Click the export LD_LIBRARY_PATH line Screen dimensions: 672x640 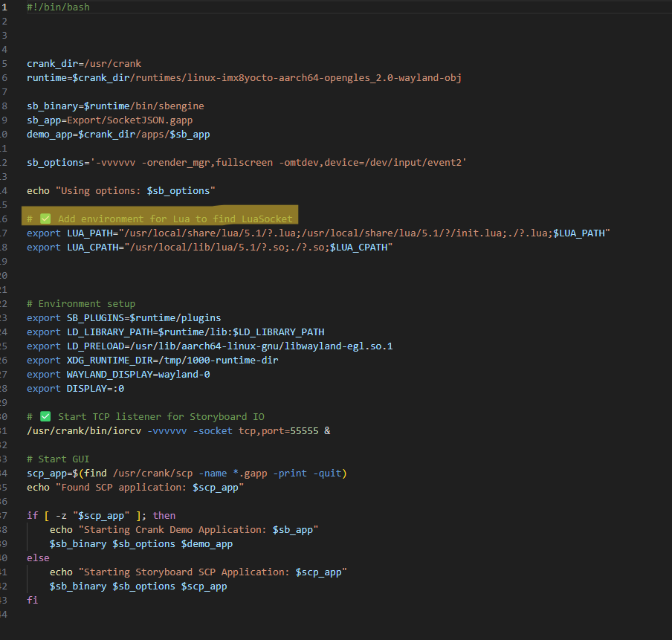(x=175, y=333)
